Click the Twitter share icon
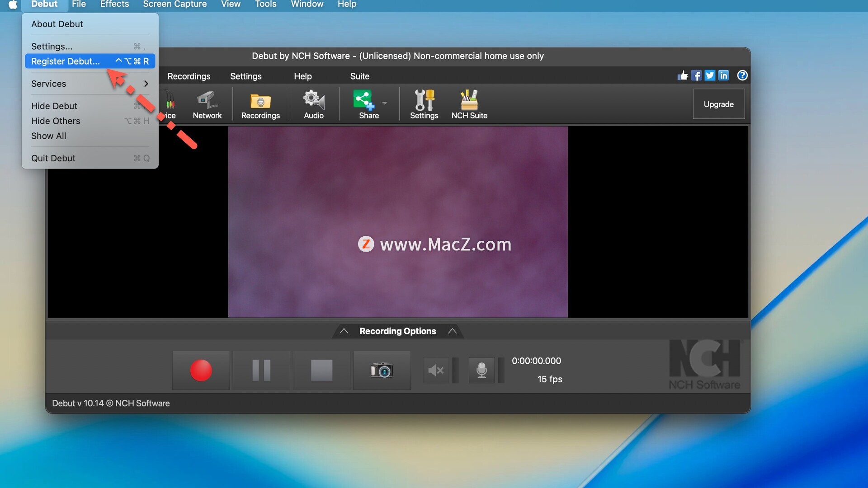The image size is (868, 488). click(x=710, y=75)
